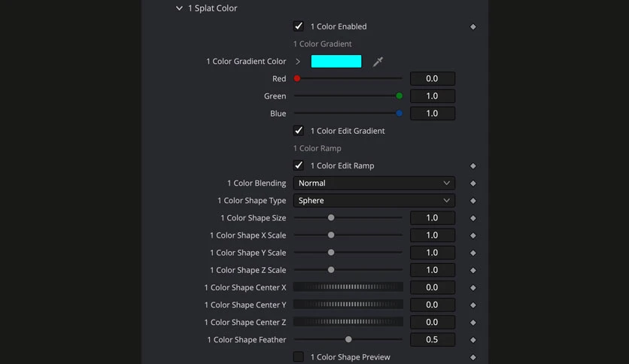The height and width of the screenshot is (364, 629).
Task: Pick a color with the eyedropper tool
Action: tap(378, 62)
